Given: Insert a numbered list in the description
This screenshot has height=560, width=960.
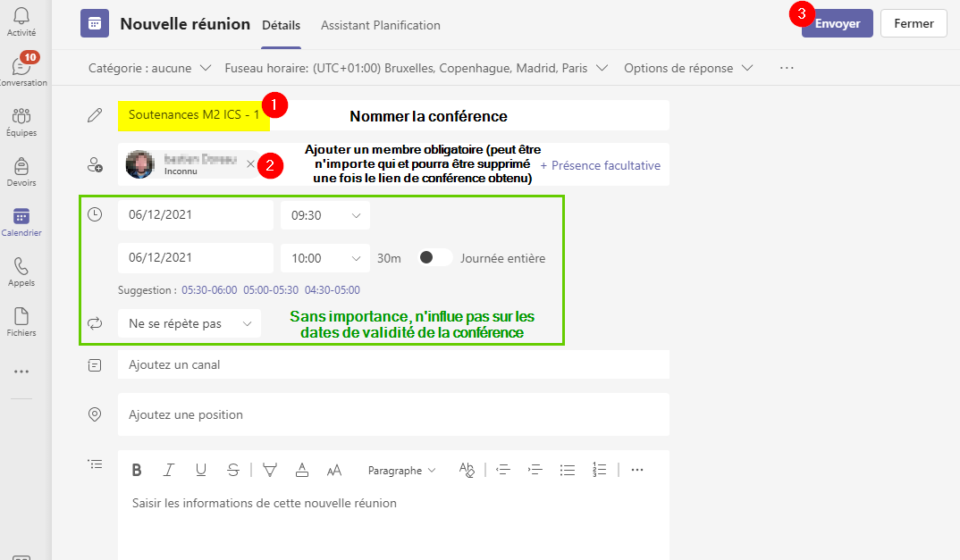Looking at the screenshot, I should click(x=599, y=469).
